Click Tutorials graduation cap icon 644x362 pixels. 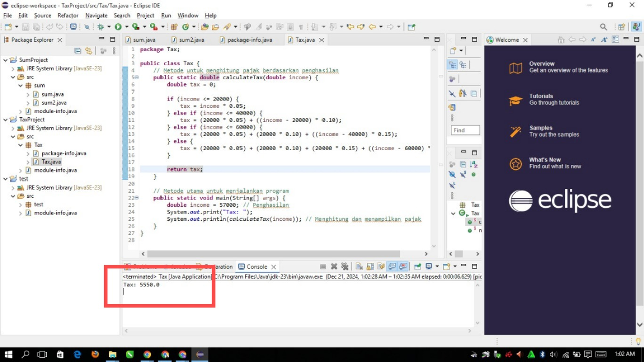coord(515,100)
